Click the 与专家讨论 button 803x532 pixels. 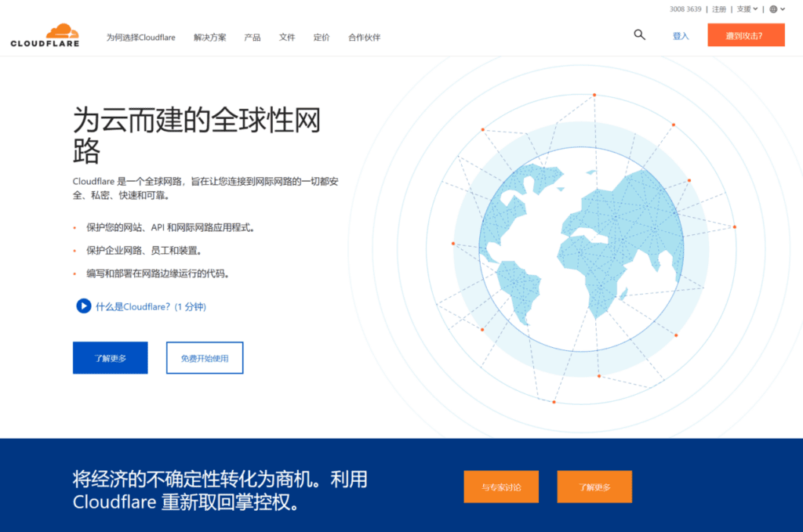coord(501,487)
